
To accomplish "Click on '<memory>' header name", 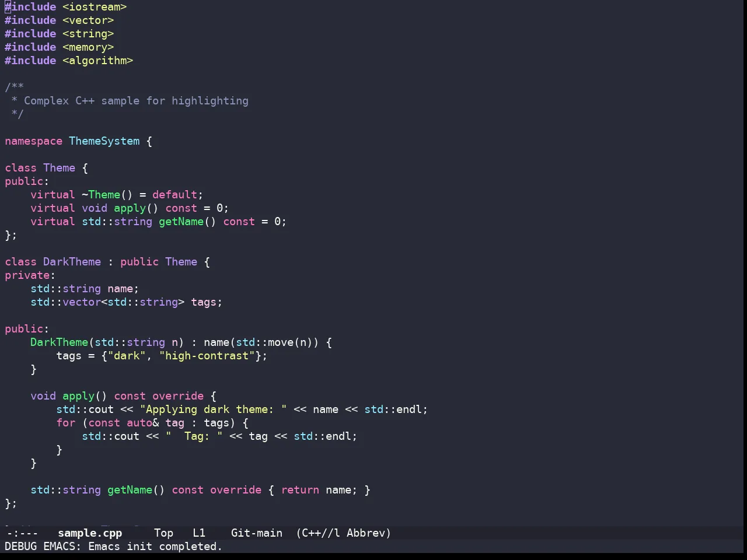I will tap(88, 47).
